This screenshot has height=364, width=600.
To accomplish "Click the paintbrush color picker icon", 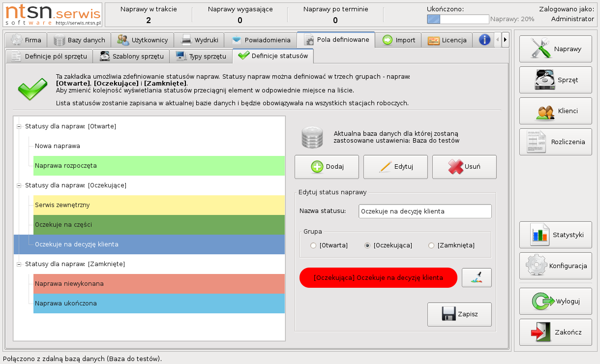I will point(477,278).
